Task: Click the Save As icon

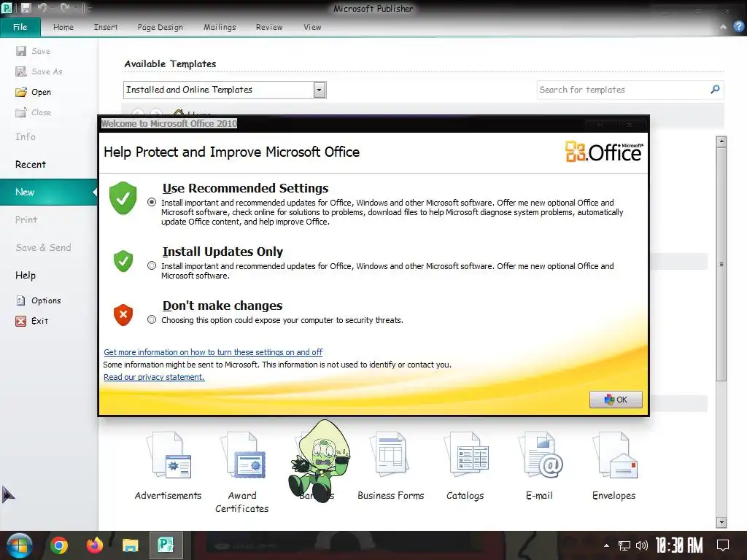Action: pos(21,71)
